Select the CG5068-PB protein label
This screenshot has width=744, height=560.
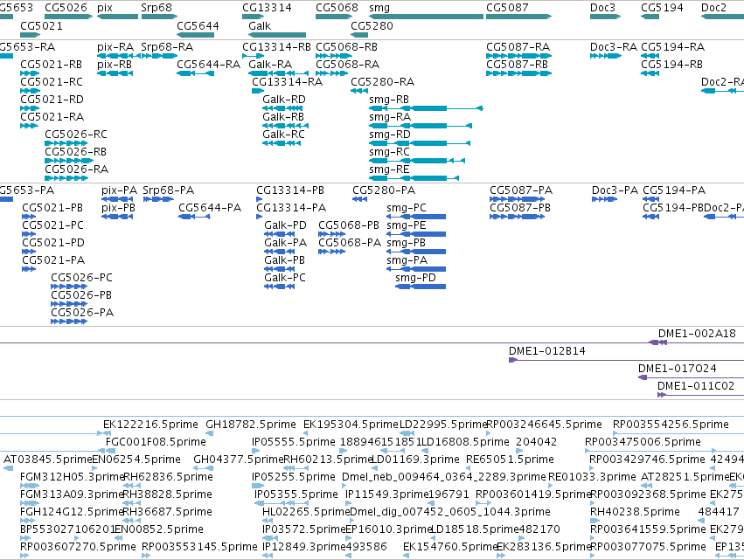(x=349, y=225)
